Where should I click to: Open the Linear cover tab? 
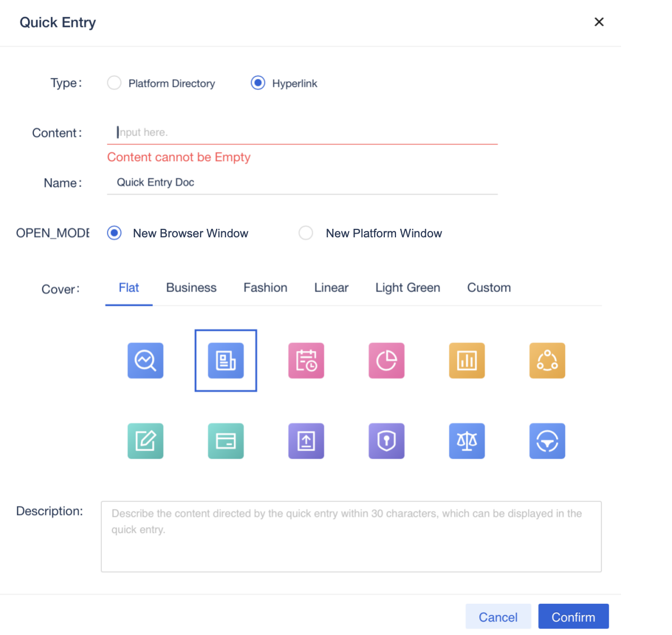click(x=331, y=288)
